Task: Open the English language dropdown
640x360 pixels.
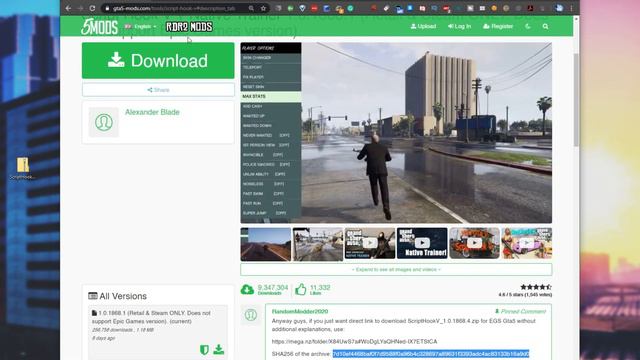Action: tap(141, 27)
